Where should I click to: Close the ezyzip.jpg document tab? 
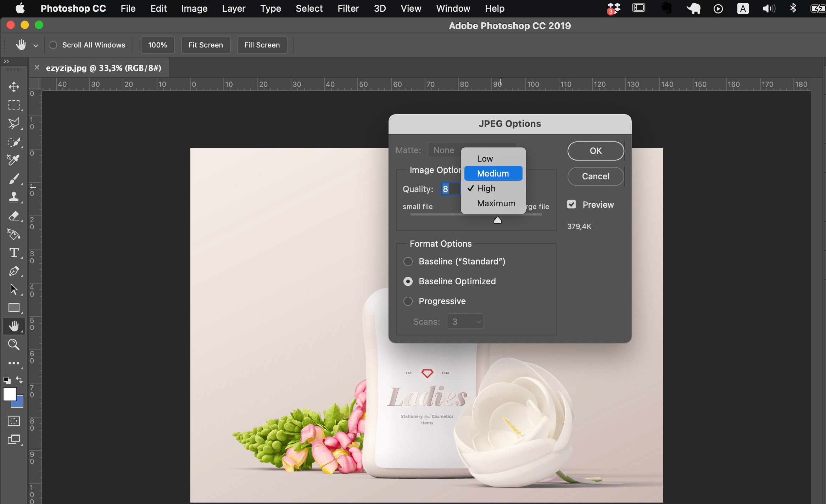click(x=37, y=67)
